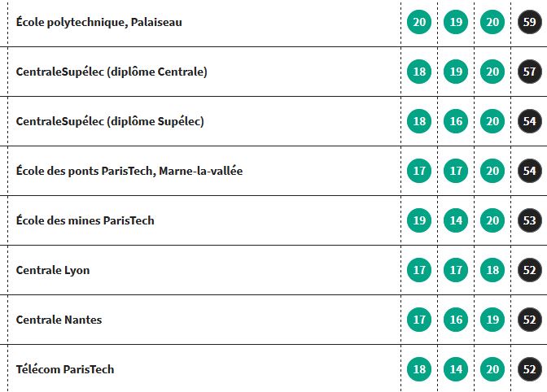Click green 18 badge in Centrale Lyon row
547x392 pixels.
click(x=492, y=270)
